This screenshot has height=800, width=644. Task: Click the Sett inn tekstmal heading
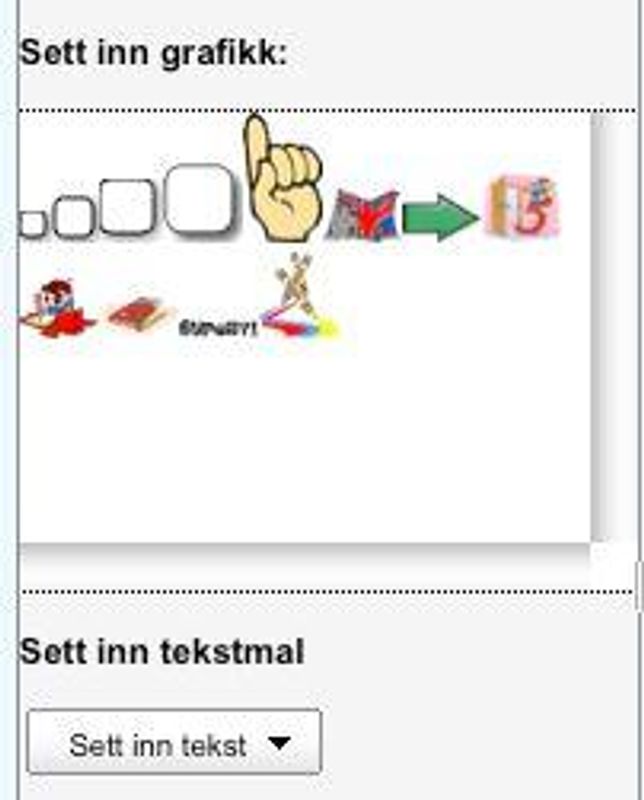162,652
